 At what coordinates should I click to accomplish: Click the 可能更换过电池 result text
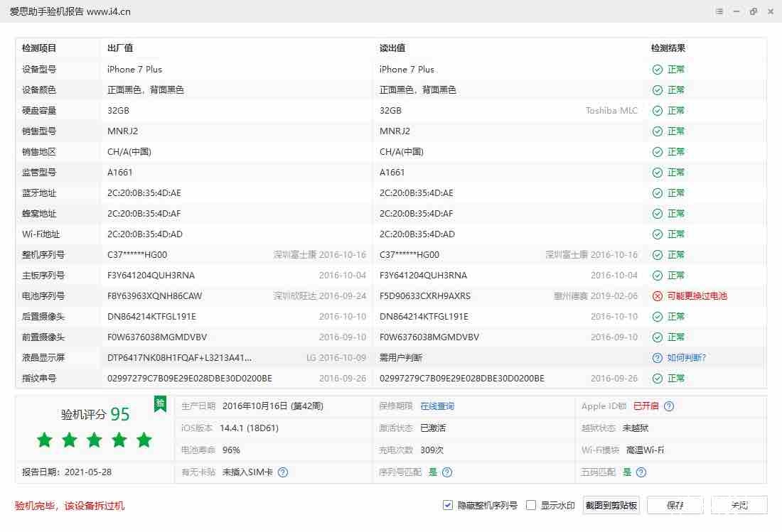[x=697, y=296]
